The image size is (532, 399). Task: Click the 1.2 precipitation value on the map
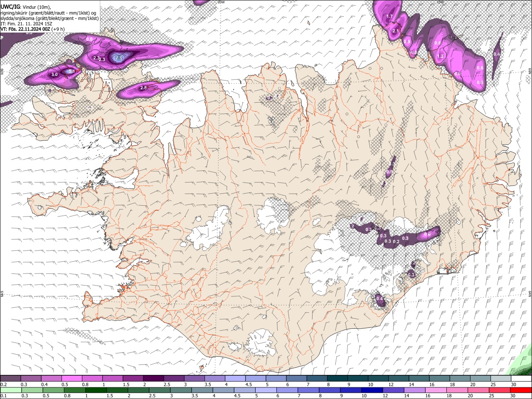441,56
